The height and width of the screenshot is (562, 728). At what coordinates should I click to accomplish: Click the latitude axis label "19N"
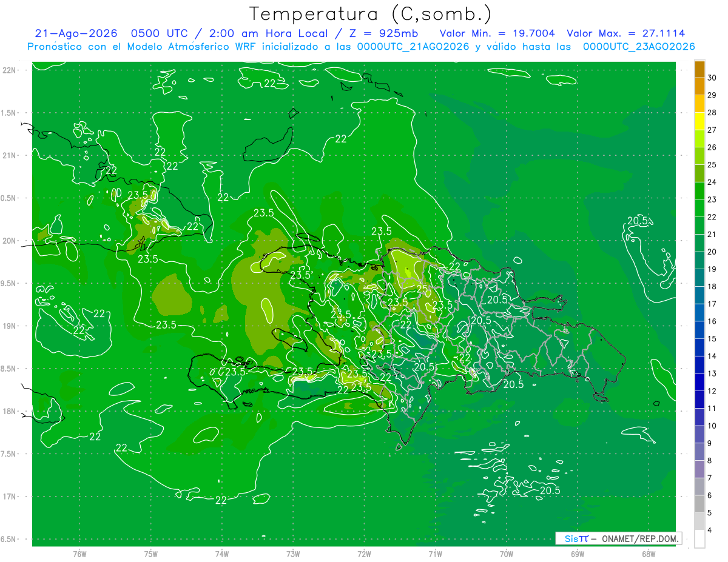[10, 326]
